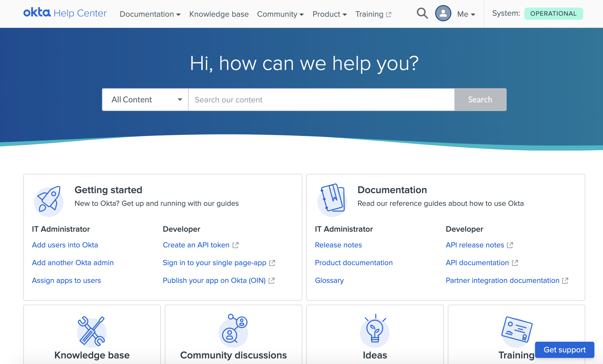Click the gray Search button
Screen dimensions: 603x364
click(x=480, y=100)
